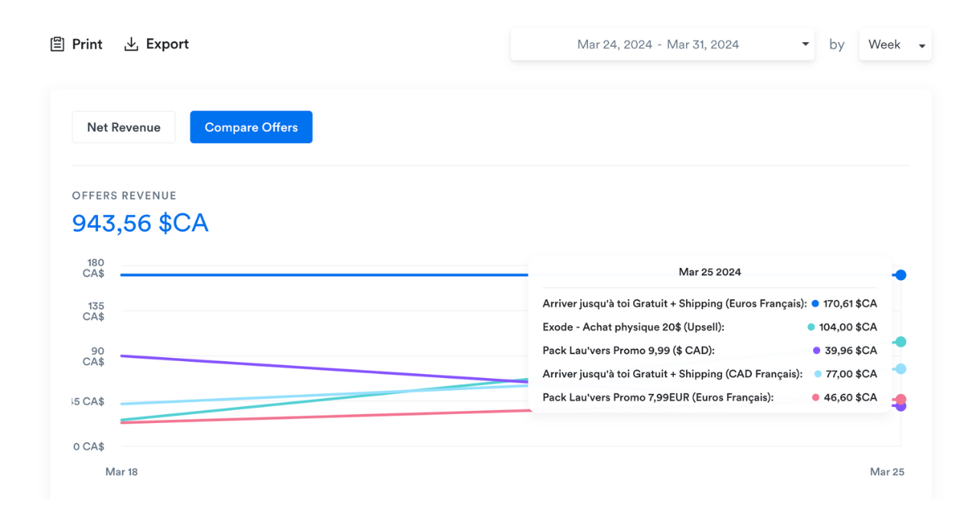Image resolution: width=980 pixels, height=521 pixels.
Task: Click the Export download icon
Action: tap(131, 44)
